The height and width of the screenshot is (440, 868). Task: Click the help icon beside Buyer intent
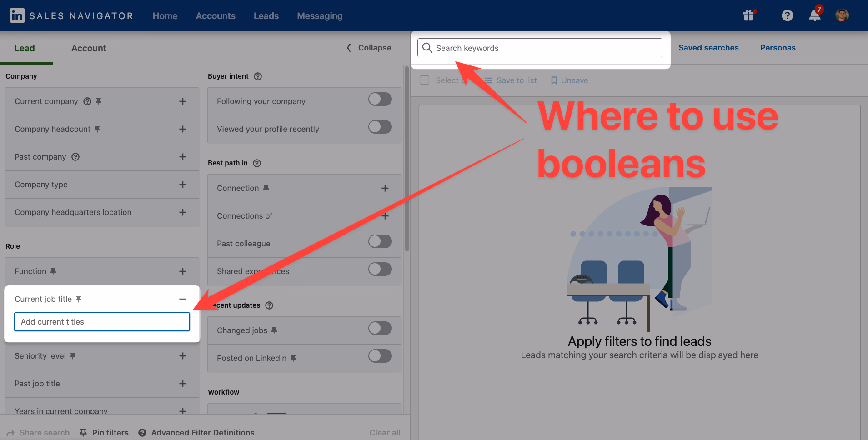(258, 76)
